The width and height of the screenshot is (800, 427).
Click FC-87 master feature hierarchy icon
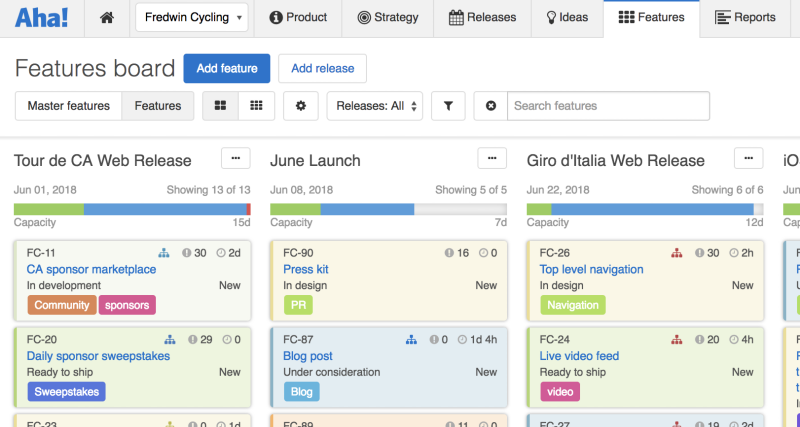click(411, 340)
